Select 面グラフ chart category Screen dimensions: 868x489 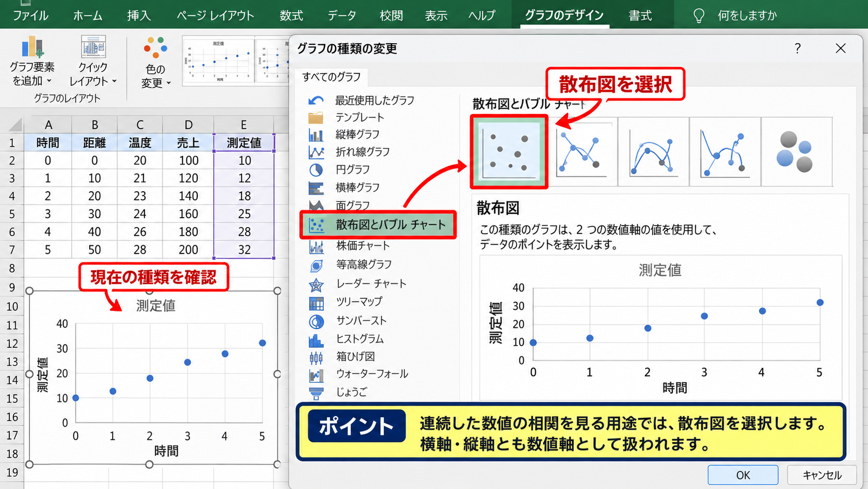[339, 205]
